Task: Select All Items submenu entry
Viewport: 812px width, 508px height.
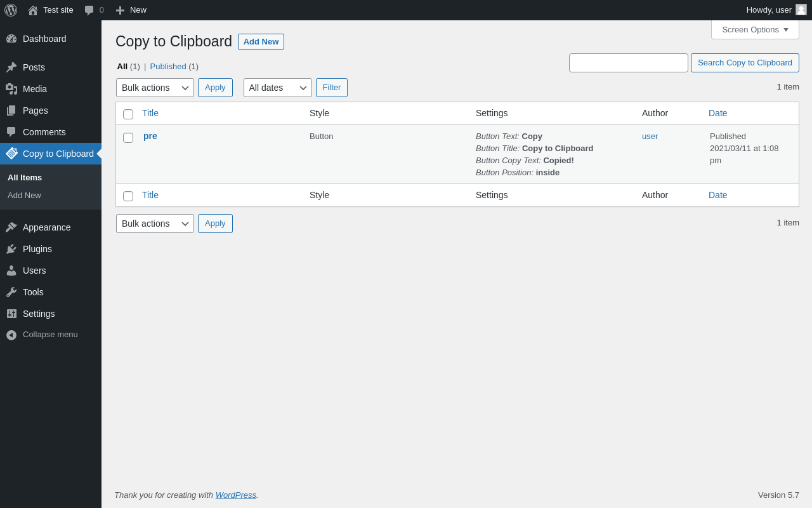Action: 25,178
